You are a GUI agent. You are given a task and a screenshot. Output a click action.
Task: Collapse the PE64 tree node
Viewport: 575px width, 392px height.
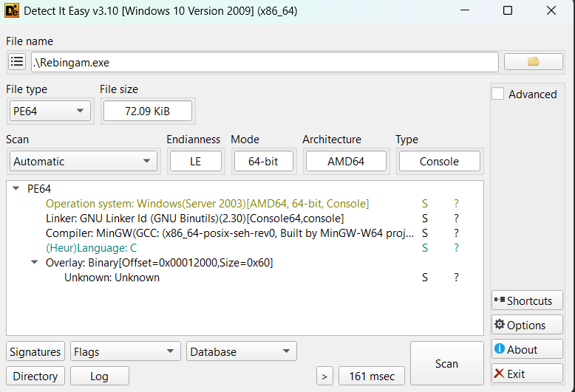[16, 189]
